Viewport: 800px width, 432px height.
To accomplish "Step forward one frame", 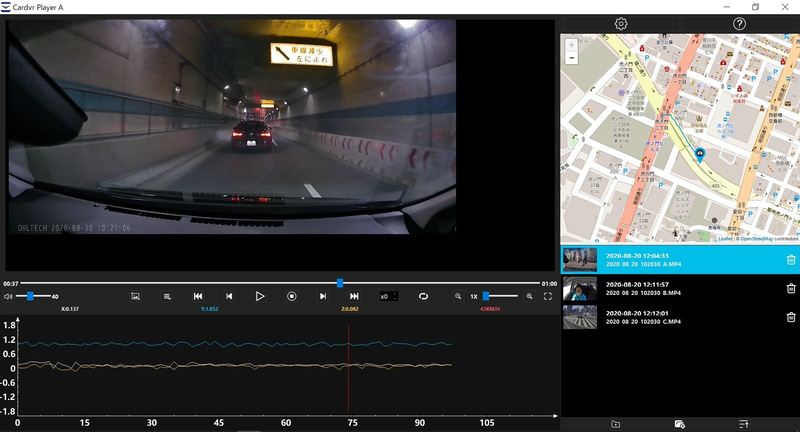I will pyautogui.click(x=322, y=296).
